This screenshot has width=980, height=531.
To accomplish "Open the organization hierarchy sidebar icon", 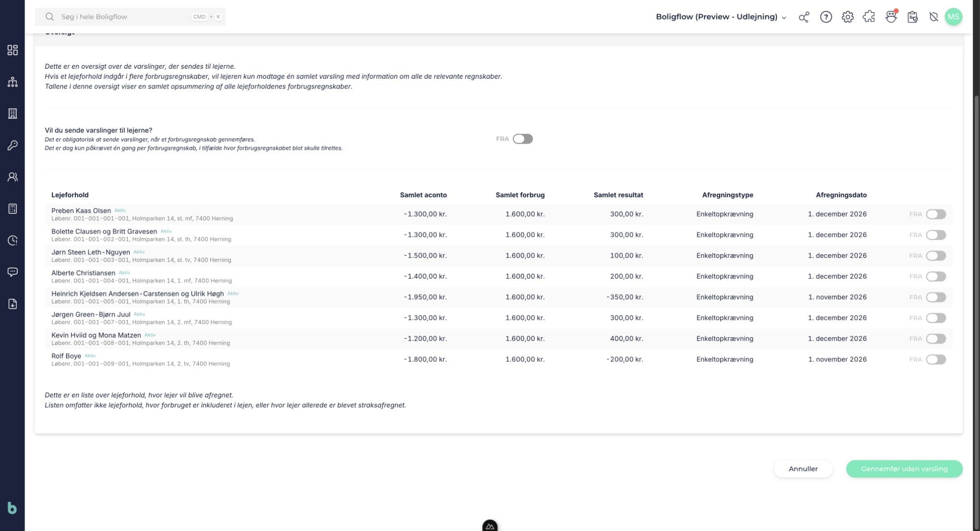I will pos(12,82).
